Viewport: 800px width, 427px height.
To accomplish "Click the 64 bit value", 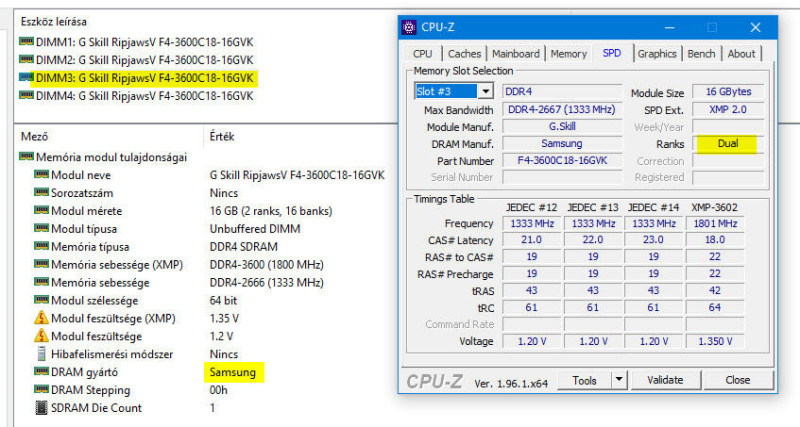I will (x=223, y=300).
